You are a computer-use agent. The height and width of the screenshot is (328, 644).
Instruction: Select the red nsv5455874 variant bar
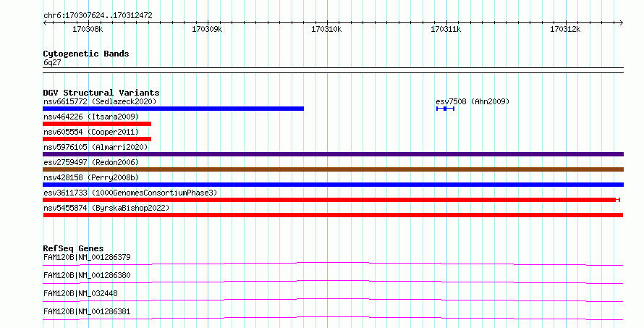(333, 215)
